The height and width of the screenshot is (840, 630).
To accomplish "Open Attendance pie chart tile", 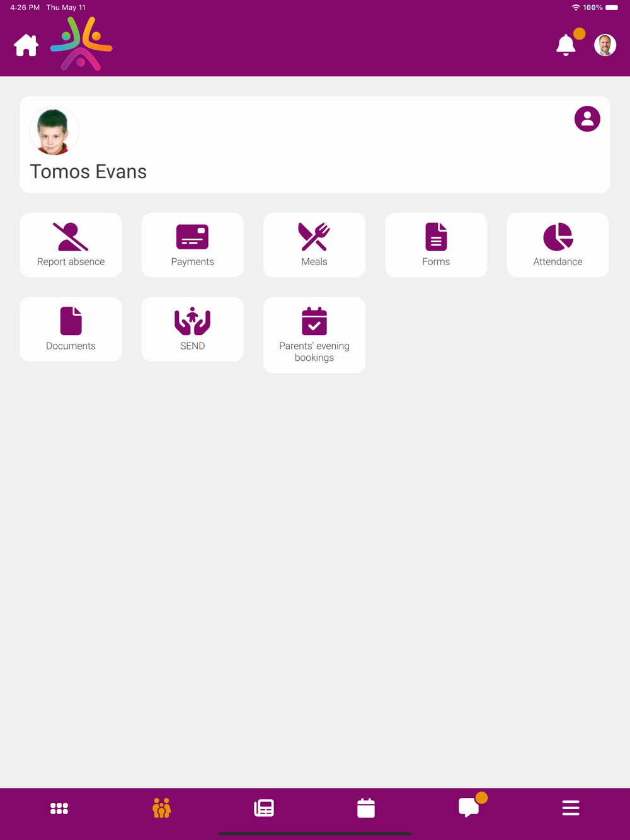I will [558, 245].
